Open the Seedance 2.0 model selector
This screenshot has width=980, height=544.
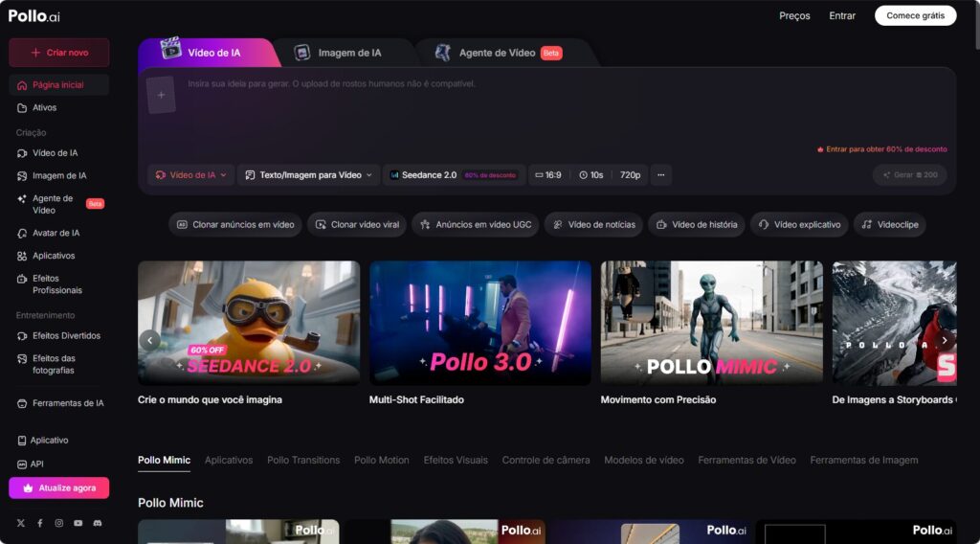[454, 175]
